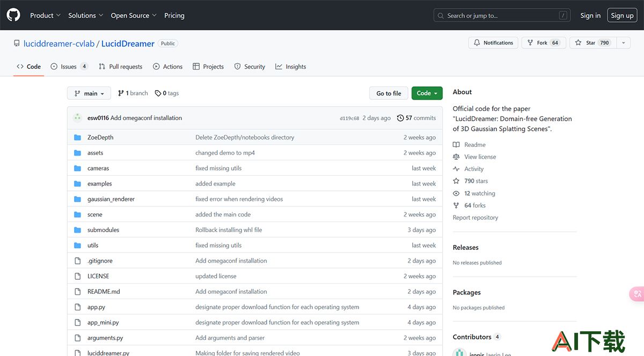Click the book icon beside Readme
Viewport: 644px width, 356px height.
(x=456, y=145)
